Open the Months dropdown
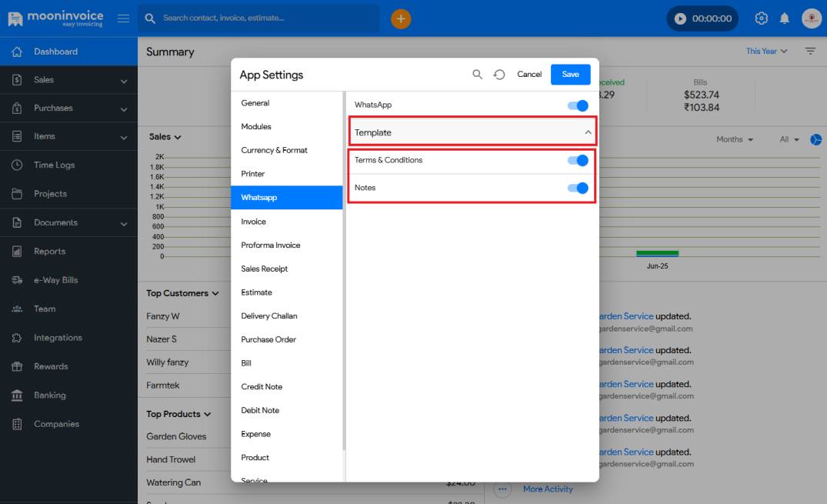Screen dimensions: 827x504 (x=735, y=139)
